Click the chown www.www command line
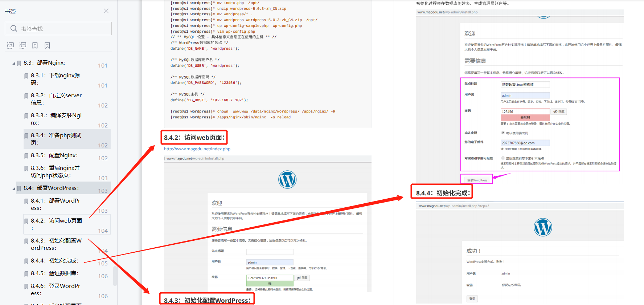 tap(253, 111)
